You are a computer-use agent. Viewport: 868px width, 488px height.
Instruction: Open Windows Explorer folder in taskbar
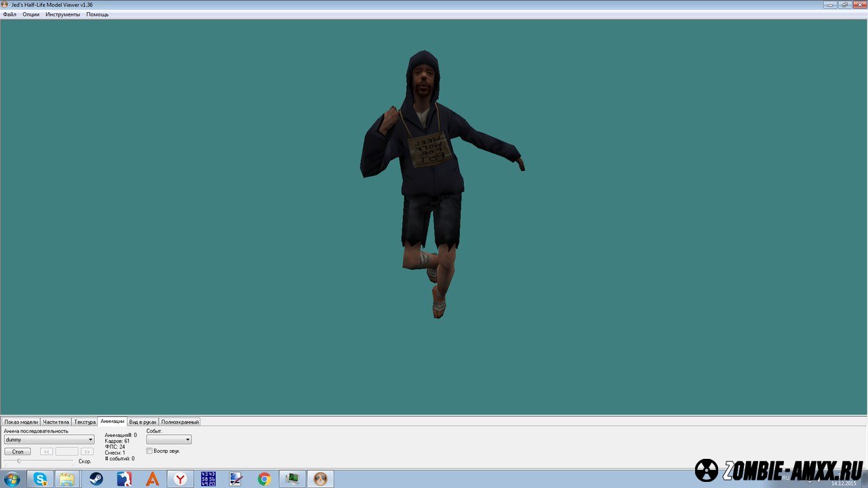(x=67, y=479)
